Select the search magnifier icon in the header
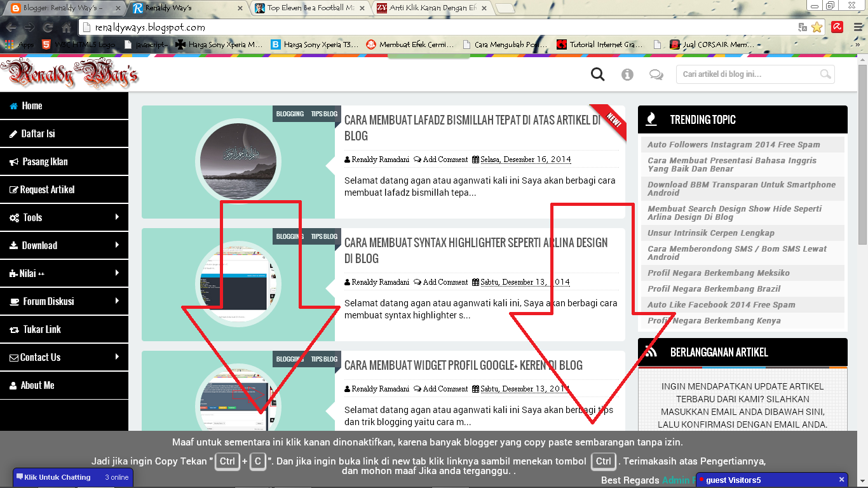 [597, 74]
